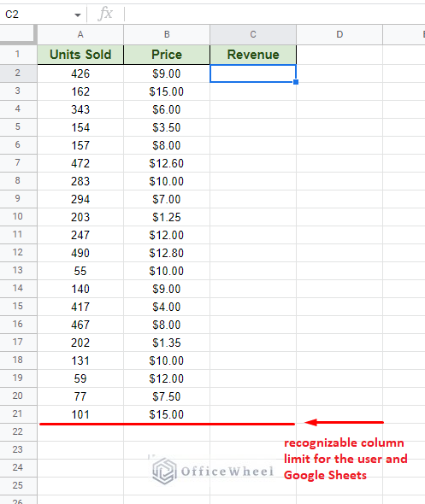Select row 24 header
The height and width of the screenshot is (504, 425).
click(x=18, y=467)
